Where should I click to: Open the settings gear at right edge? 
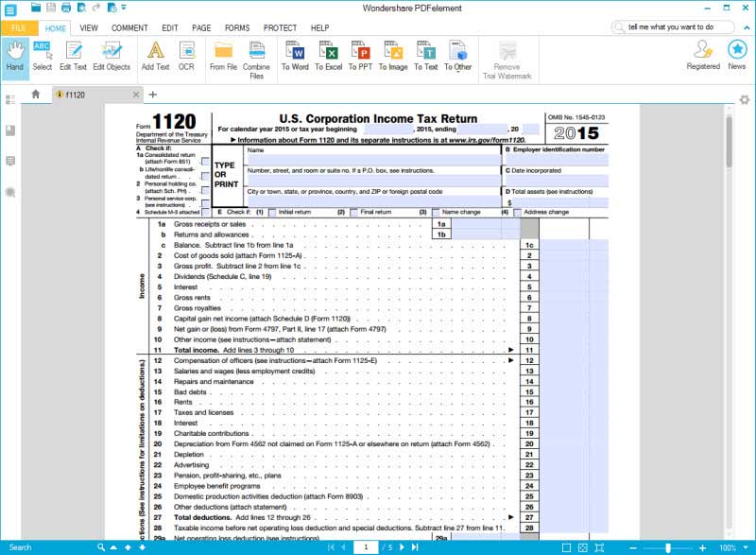(x=745, y=100)
